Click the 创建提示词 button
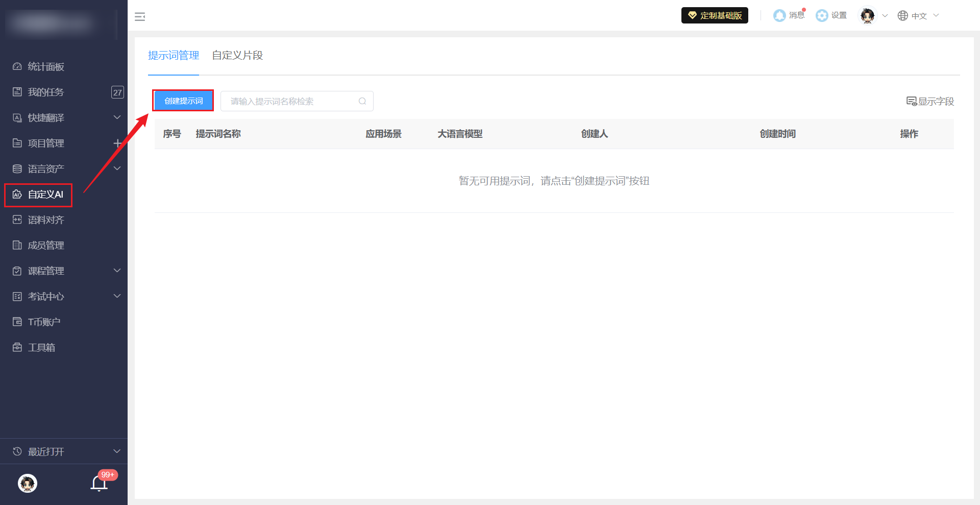Viewport: 980px width, 505px height. [183, 101]
